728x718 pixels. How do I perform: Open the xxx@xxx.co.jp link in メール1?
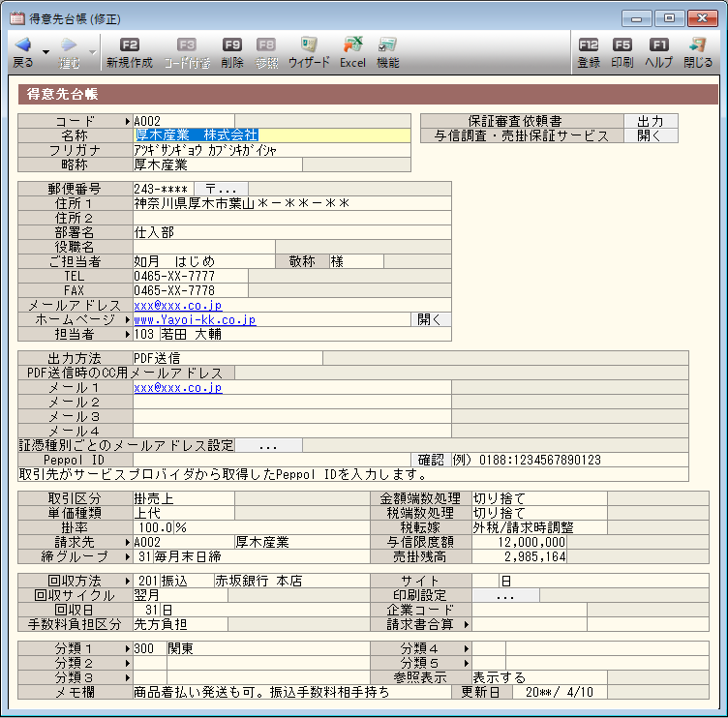click(x=178, y=387)
